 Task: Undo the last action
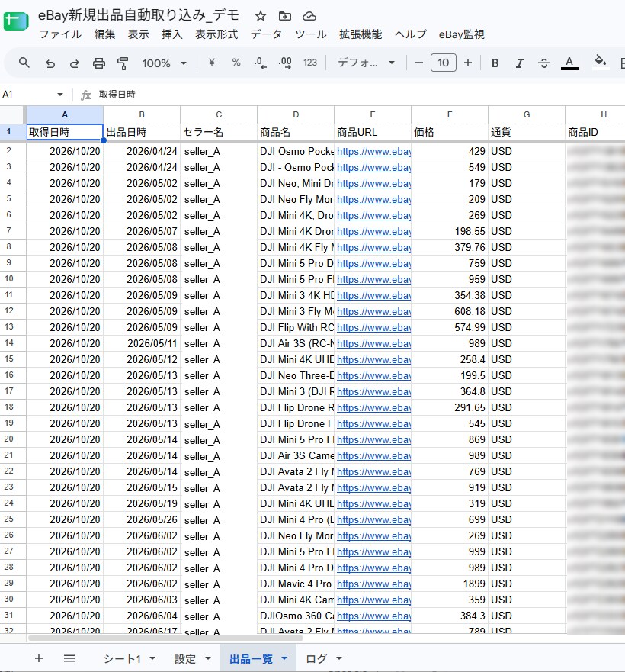point(50,63)
